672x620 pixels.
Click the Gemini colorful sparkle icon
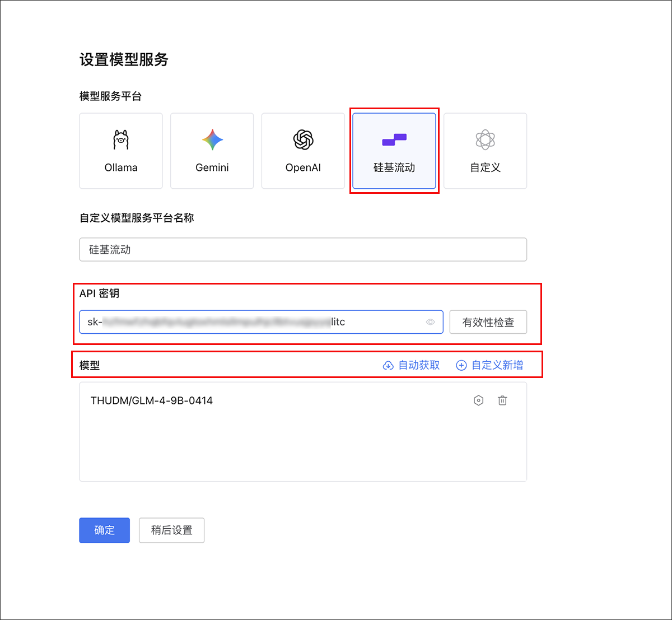coord(212,139)
